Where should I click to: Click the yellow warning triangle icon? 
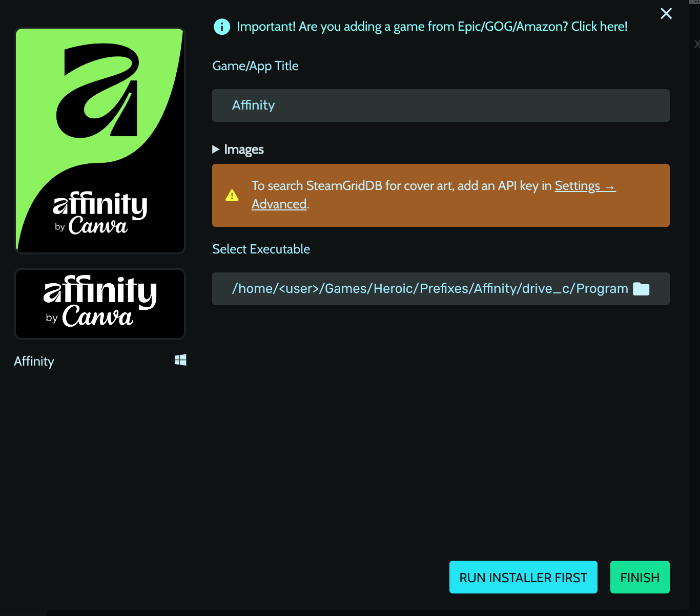[232, 195]
